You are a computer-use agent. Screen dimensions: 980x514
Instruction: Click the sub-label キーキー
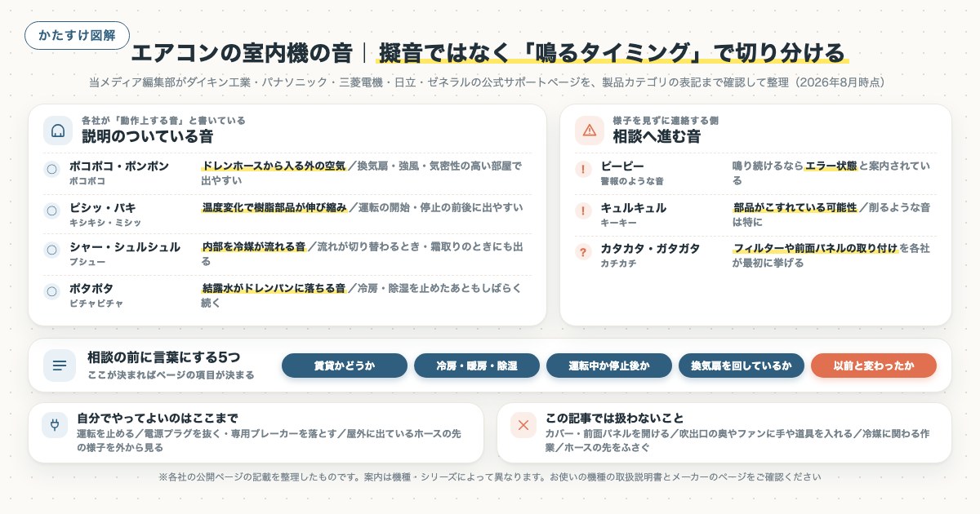[618, 223]
